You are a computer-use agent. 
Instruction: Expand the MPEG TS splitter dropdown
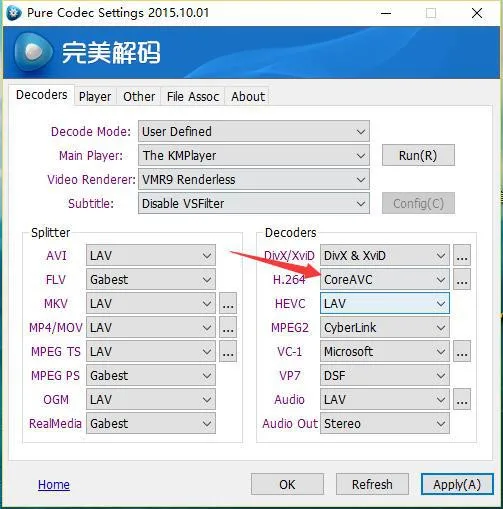click(x=151, y=351)
